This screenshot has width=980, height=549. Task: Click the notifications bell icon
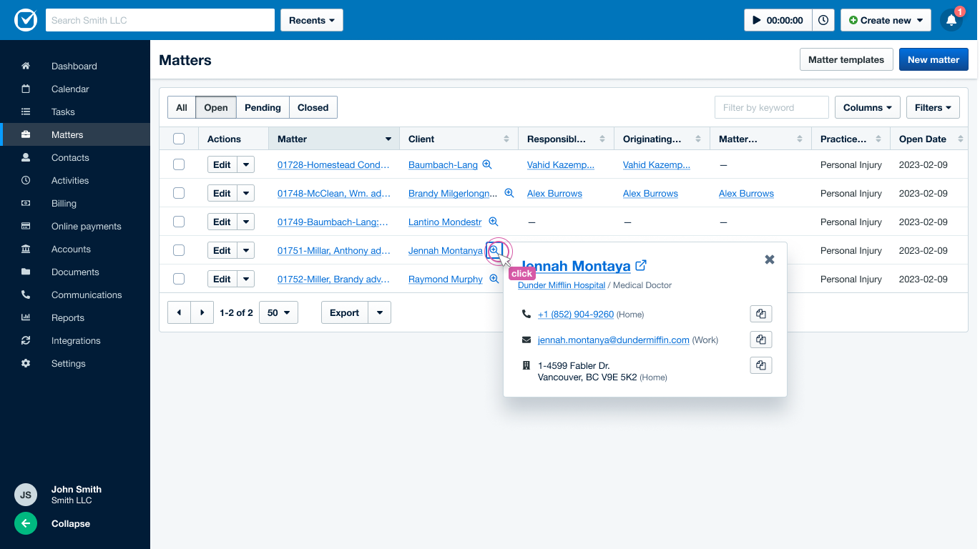point(951,21)
